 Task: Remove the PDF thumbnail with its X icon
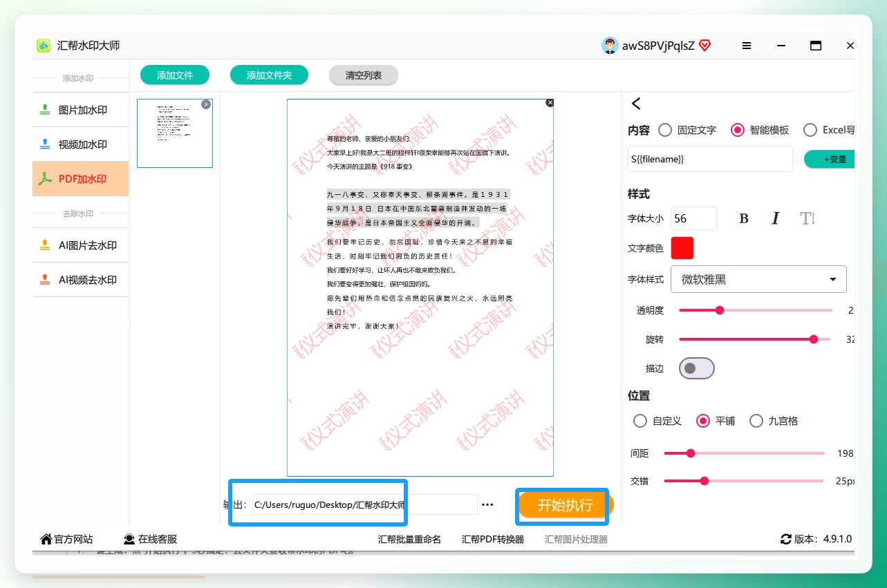pos(206,104)
